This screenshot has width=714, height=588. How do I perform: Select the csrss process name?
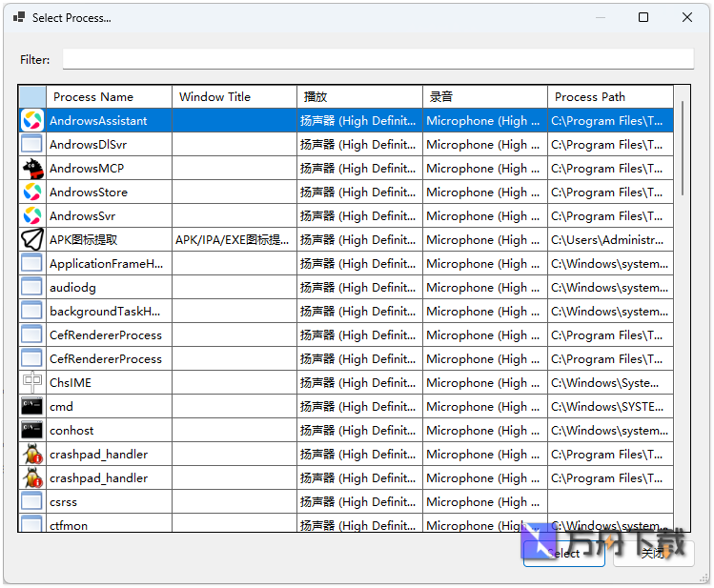click(x=63, y=501)
